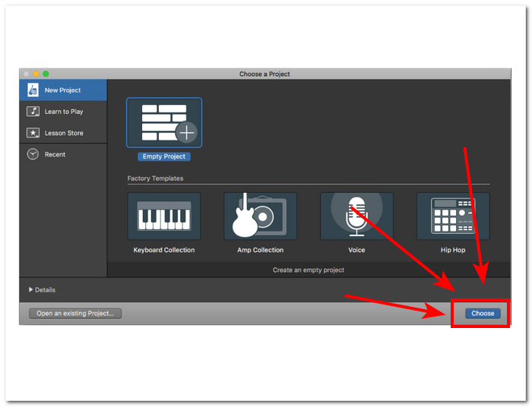This screenshot has height=407, width=532.
Task: Show the Recent projects label
Action: coord(55,154)
